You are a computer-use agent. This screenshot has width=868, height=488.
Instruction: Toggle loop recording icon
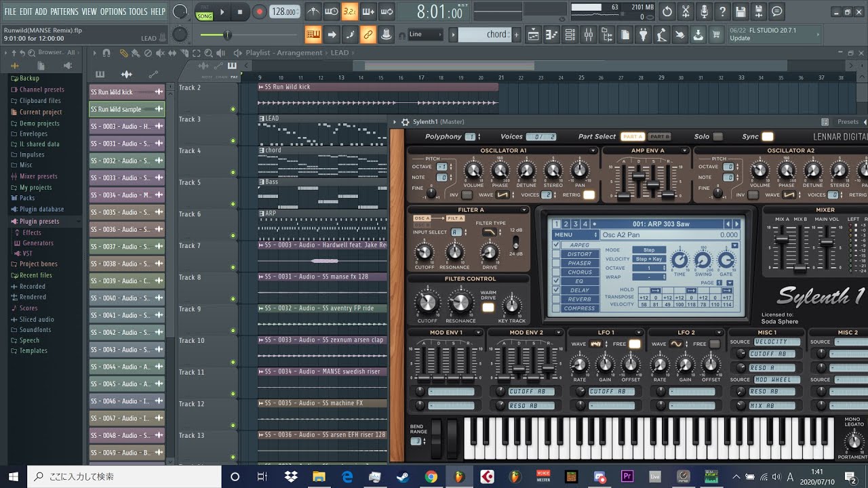[x=387, y=12]
